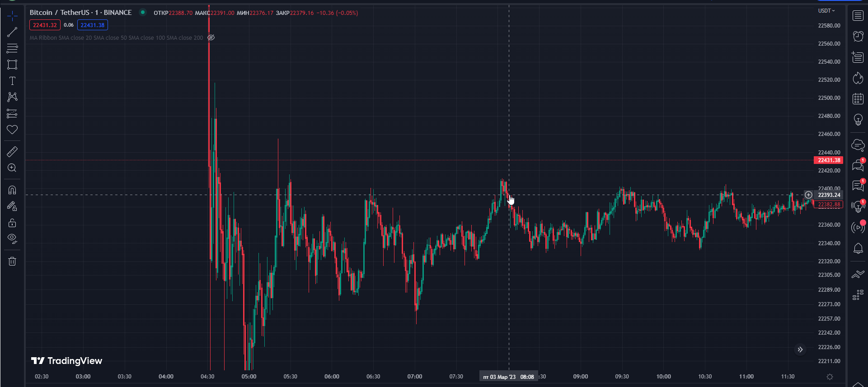Open the lightbulb broadcast notifications panel
Viewport: 868px width, 387px height.
[x=858, y=206]
